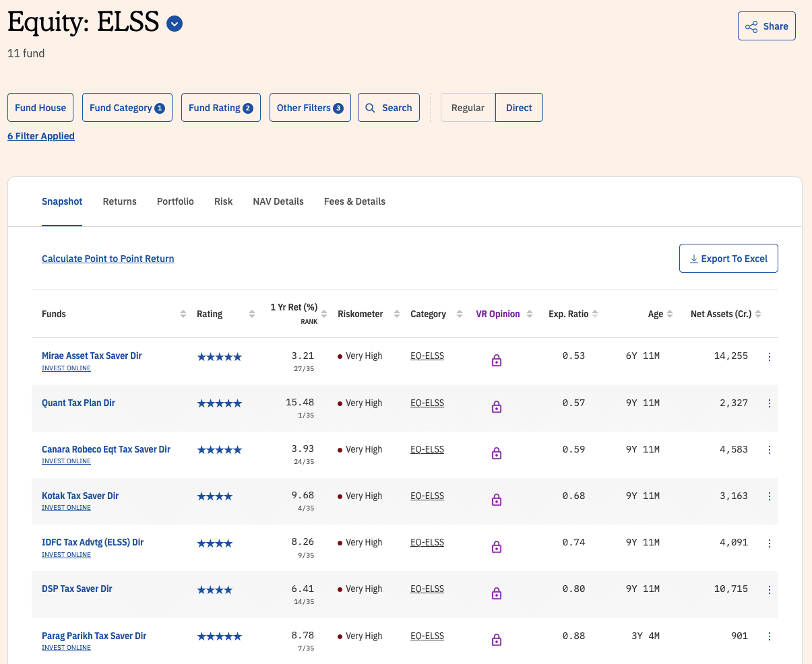The height and width of the screenshot is (664, 812).
Task: Open the Fund Category filter
Action: (x=127, y=108)
